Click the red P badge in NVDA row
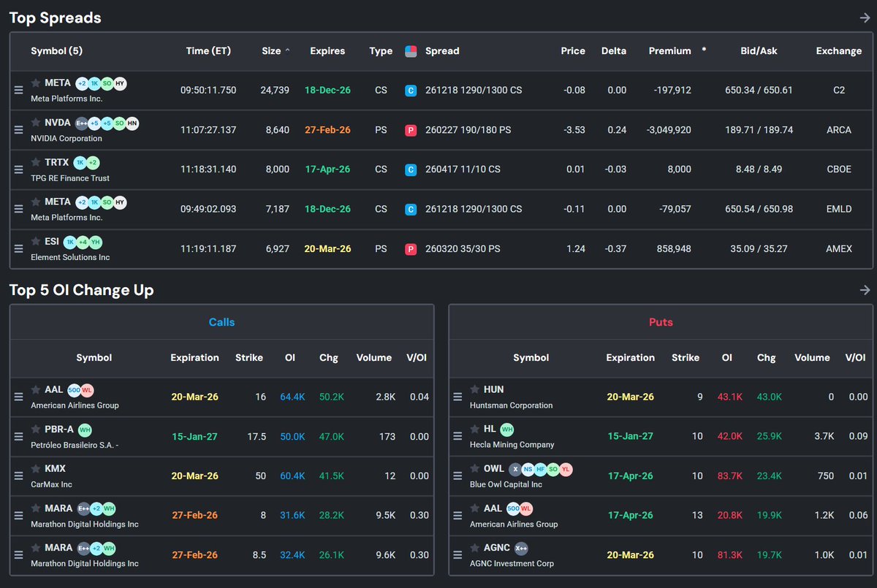The width and height of the screenshot is (877, 588). (411, 130)
